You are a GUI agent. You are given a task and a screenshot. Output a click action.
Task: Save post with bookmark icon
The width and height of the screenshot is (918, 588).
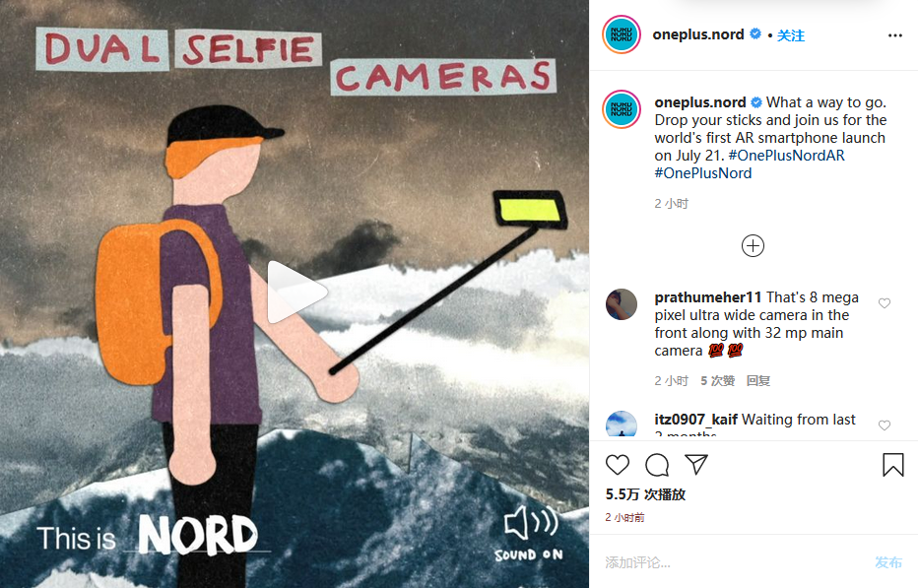click(892, 465)
